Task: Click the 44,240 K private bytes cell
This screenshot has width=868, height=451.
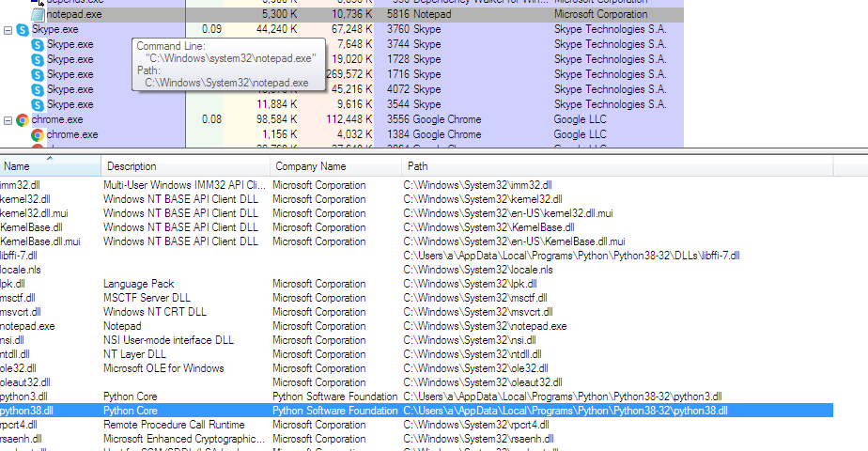Action: pyautogui.click(x=277, y=29)
